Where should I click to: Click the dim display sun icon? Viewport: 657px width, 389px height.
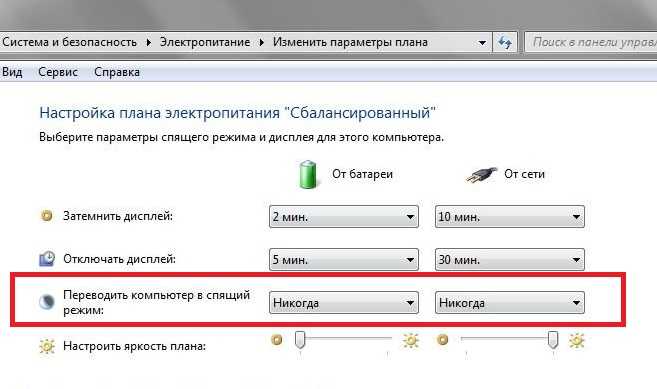[47, 215]
